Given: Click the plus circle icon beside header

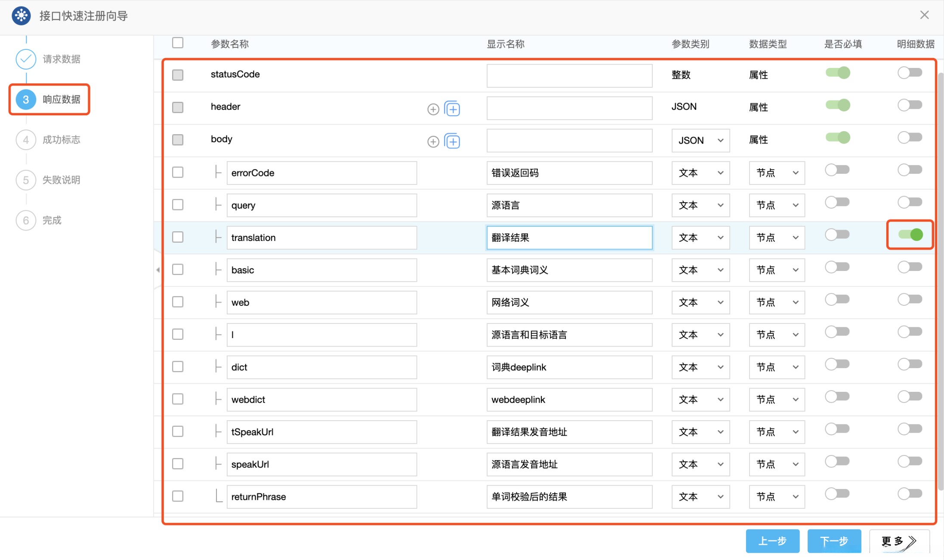Looking at the screenshot, I should coord(433,109).
